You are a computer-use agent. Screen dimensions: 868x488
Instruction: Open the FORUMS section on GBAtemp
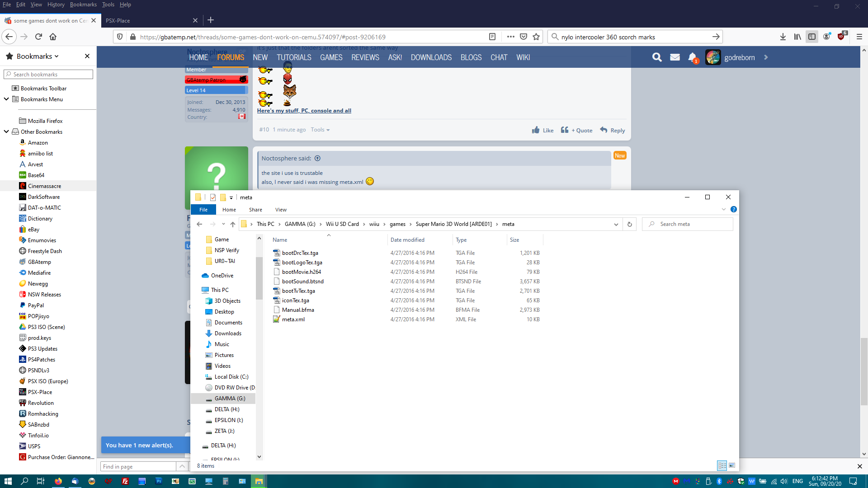click(x=231, y=57)
